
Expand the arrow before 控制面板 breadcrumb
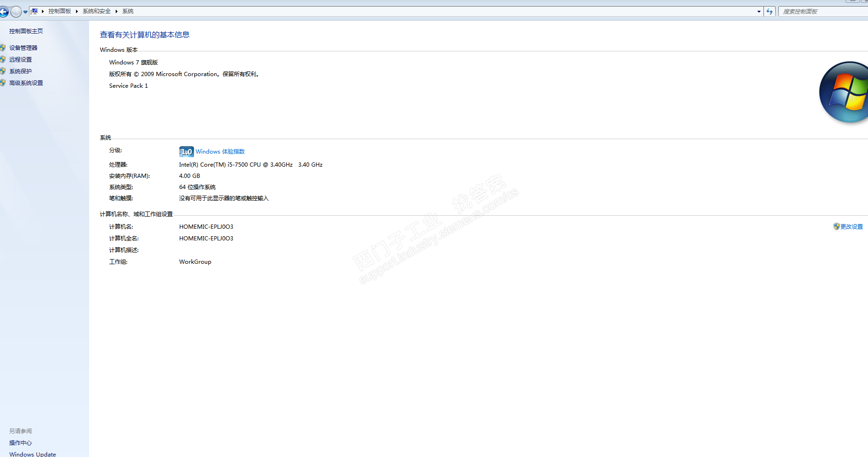[42, 11]
